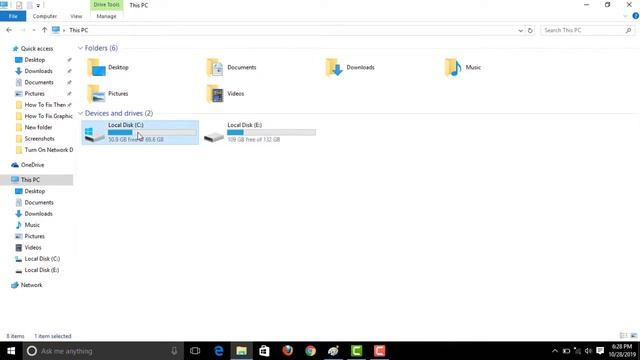
Task: Open the View ribbon tab
Action: click(x=76, y=16)
